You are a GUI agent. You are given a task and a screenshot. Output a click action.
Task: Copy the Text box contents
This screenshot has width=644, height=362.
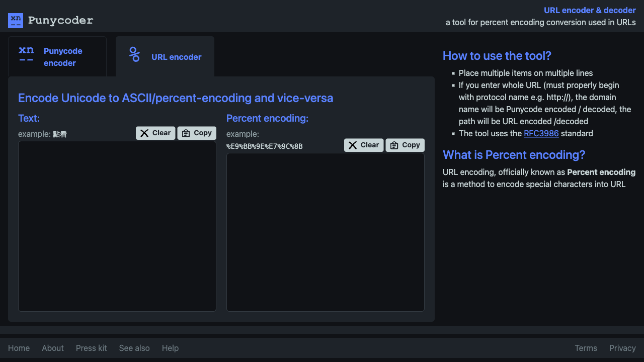coord(197,133)
